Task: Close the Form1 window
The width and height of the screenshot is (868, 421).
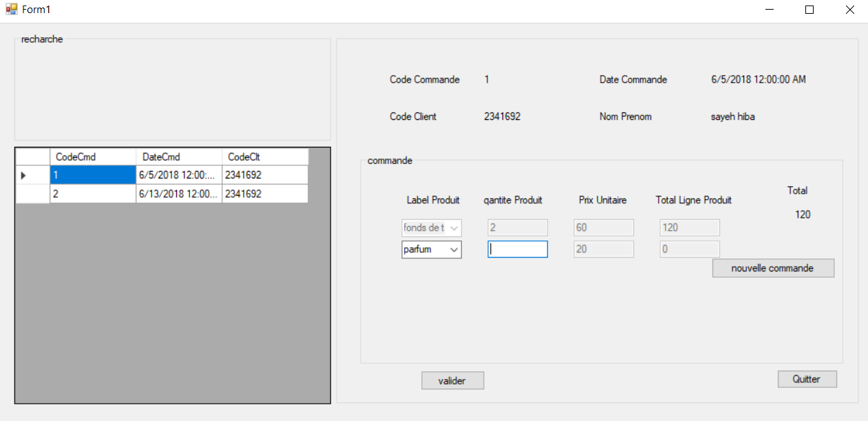Action: click(849, 10)
